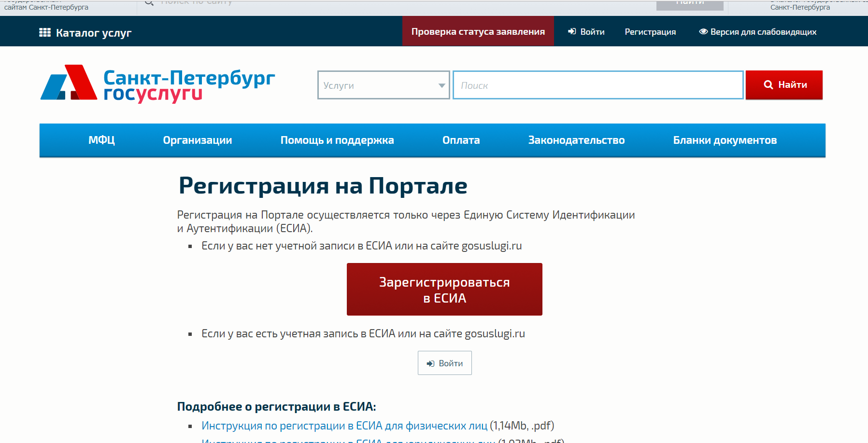Screen dimensions: 868x443
Task: Click the Санкт-Петербург госуслуги wordmark text
Action: point(189,85)
